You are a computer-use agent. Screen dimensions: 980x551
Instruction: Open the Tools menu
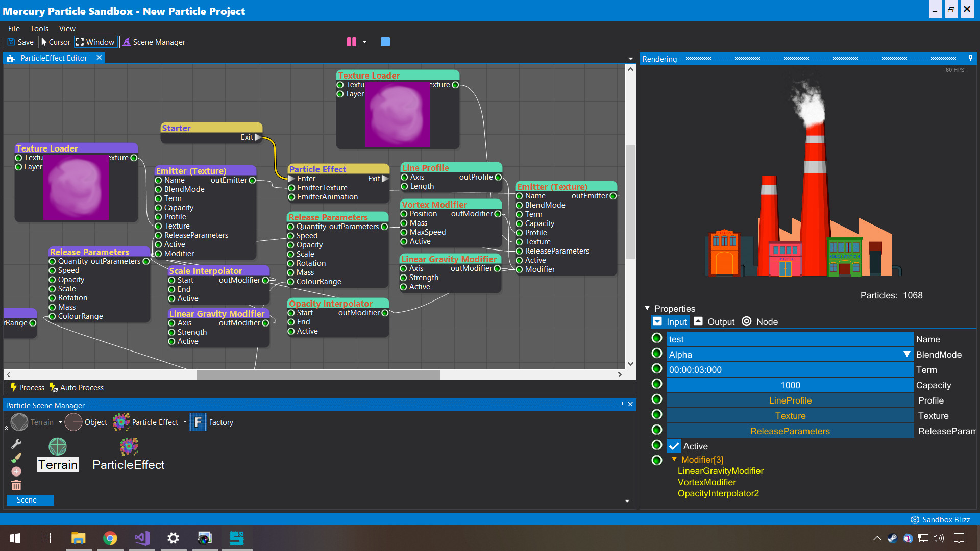(x=39, y=28)
